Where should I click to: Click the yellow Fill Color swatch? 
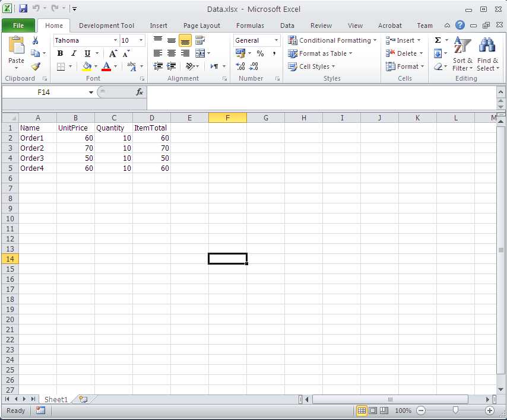87,66
